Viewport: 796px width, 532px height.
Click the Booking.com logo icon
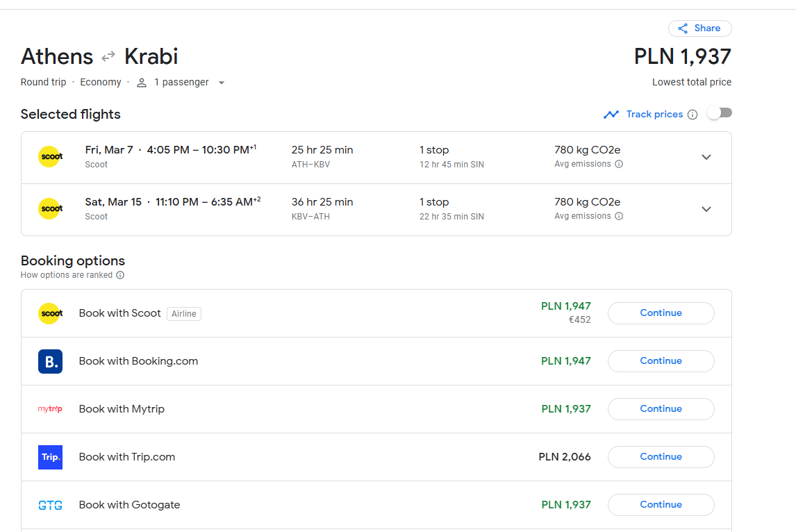[50, 361]
